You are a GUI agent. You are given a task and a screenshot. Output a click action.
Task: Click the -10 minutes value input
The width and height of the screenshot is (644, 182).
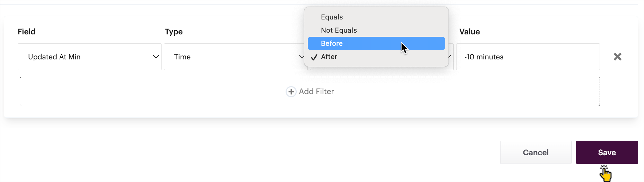[528, 57]
